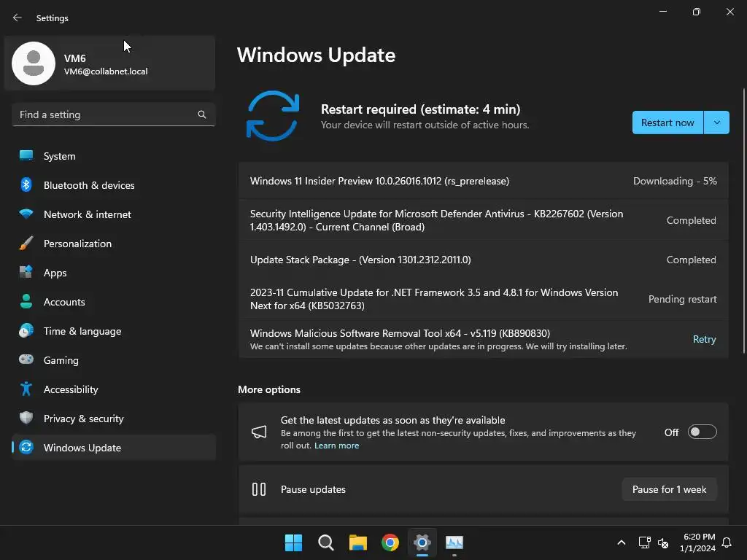This screenshot has width=747, height=560.
Task: Open the Accessibility settings category
Action: 113,389
